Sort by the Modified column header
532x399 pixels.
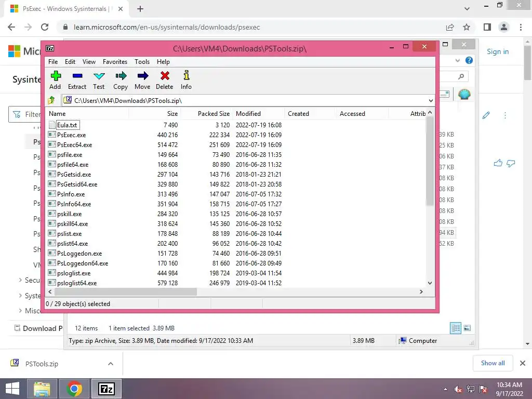(258, 114)
